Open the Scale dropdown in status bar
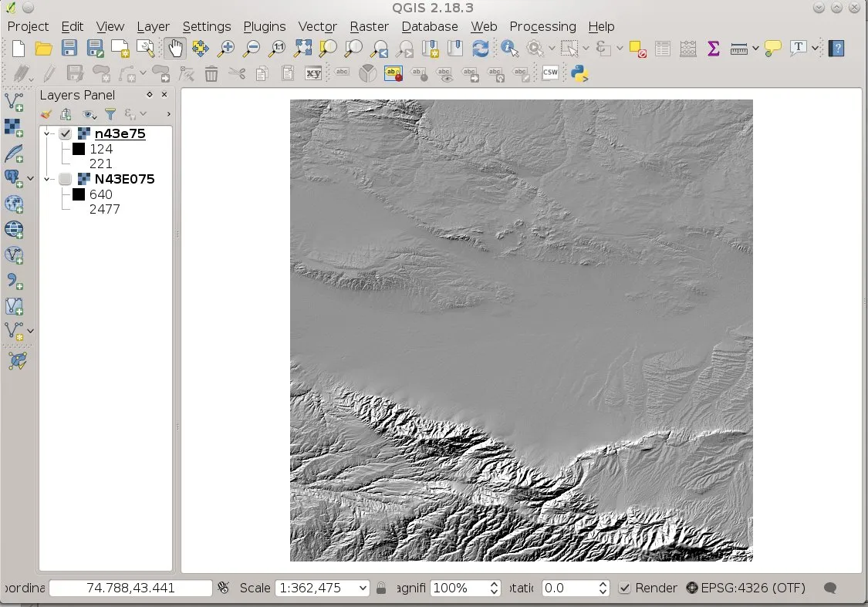Image resolution: width=868 pixels, height=607 pixels. coord(363,588)
